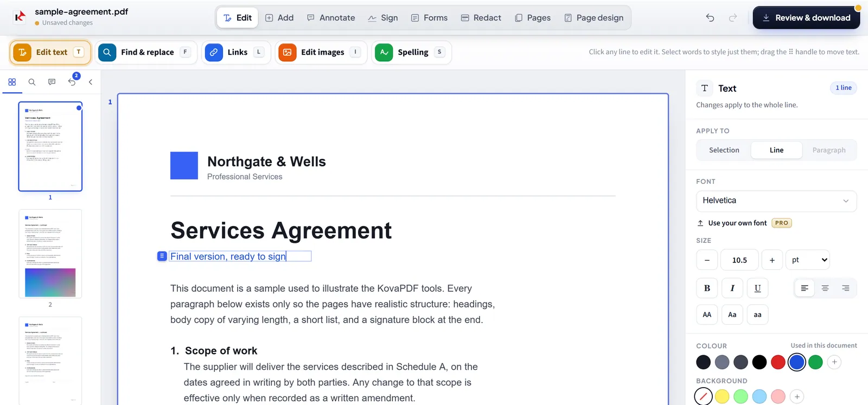Viewport: 868px width, 405px height.
Task: Add a custom text colour
Action: coord(834,362)
